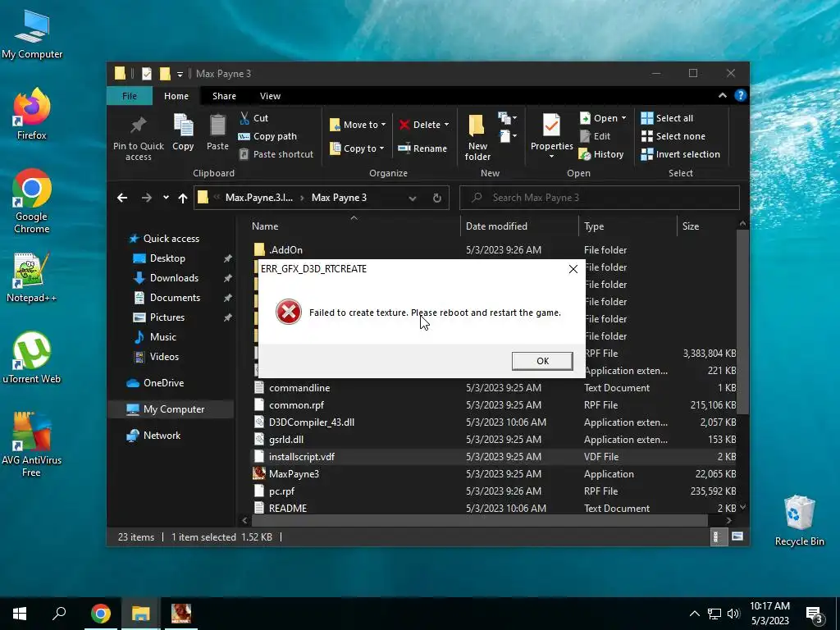Open recent locations dropdown arrow
The height and width of the screenshot is (630, 840).
pyautogui.click(x=166, y=198)
